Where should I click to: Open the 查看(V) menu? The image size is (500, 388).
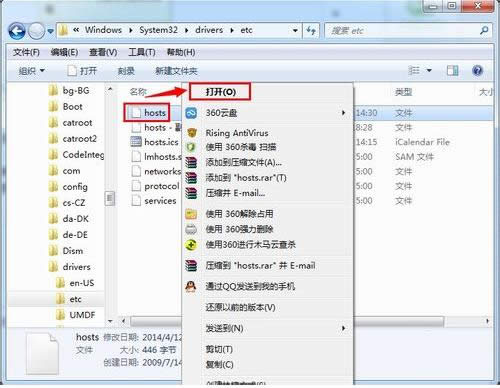pyautogui.click(x=103, y=52)
